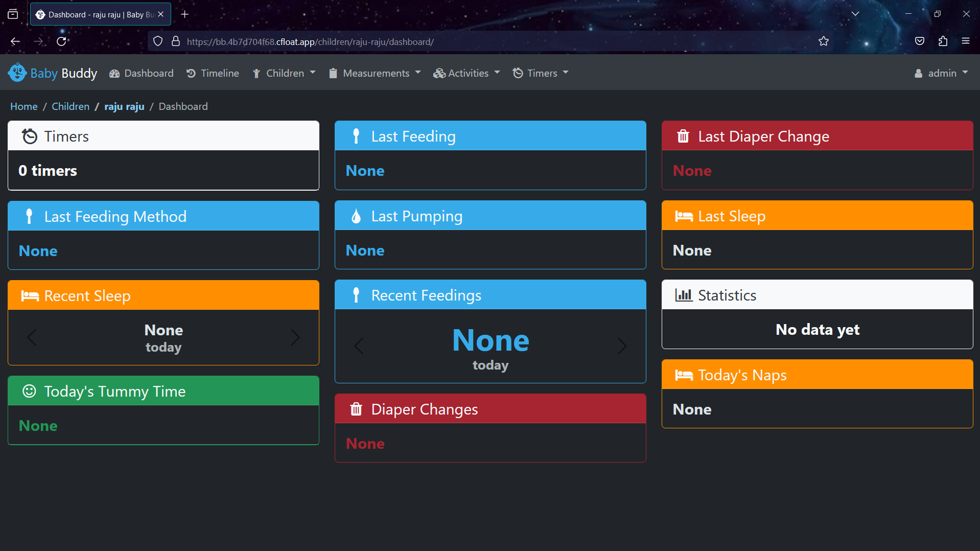Open Today's Tummy Time card header
Screen dimensions: 980x551
pyautogui.click(x=164, y=391)
